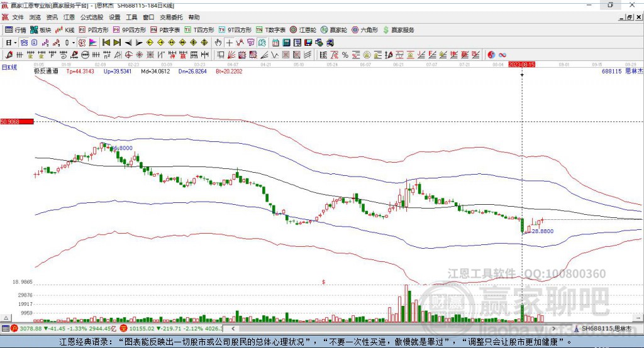The height and width of the screenshot is (348, 644).
Task: Click the blue infinity loop icon
Action: [502, 55]
